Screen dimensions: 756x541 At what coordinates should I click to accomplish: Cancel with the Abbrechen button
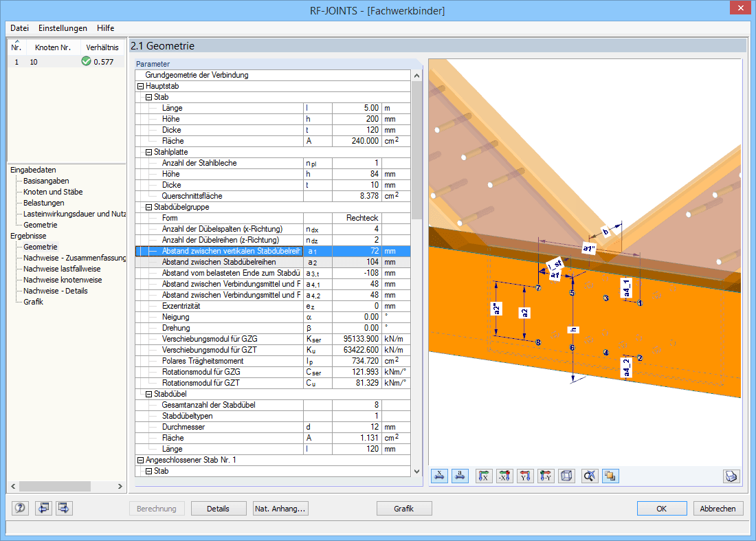[718, 509]
